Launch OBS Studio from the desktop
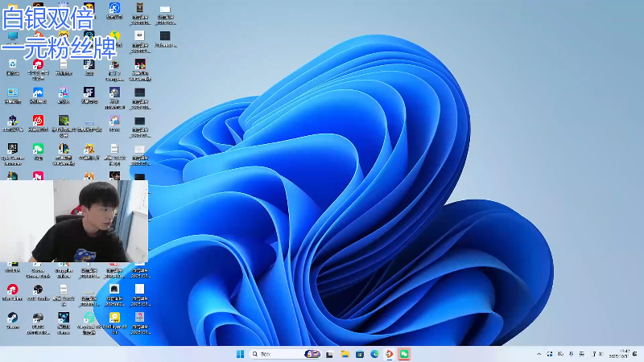Screen dimensions: 644x362 point(38,290)
